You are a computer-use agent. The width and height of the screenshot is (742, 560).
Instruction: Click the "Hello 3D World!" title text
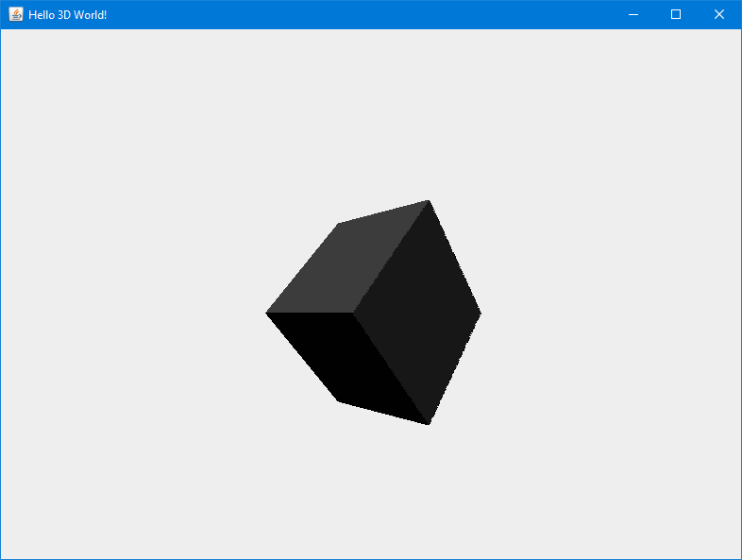pos(68,15)
